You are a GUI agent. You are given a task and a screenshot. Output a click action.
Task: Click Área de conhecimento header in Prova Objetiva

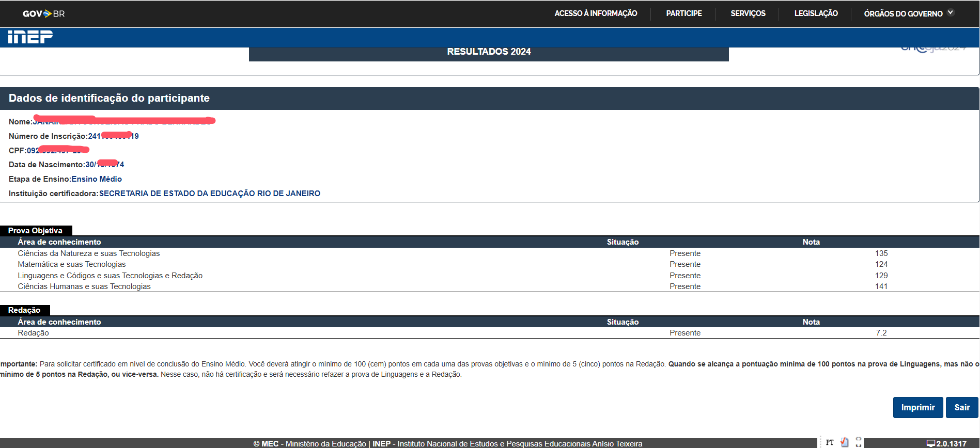[x=59, y=242]
